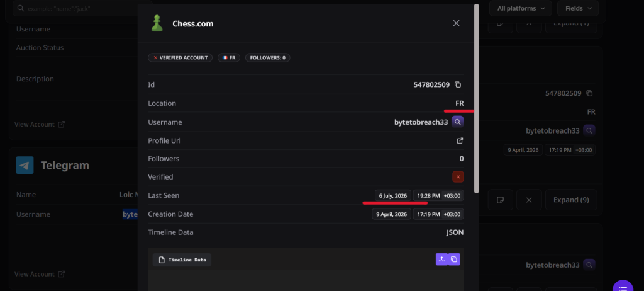
Task: Focus the search input field
Action: [82, 8]
